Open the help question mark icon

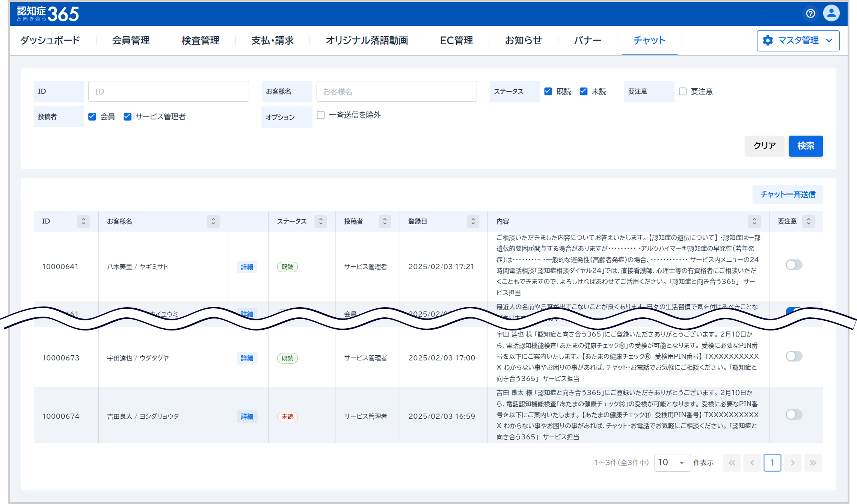pos(810,14)
